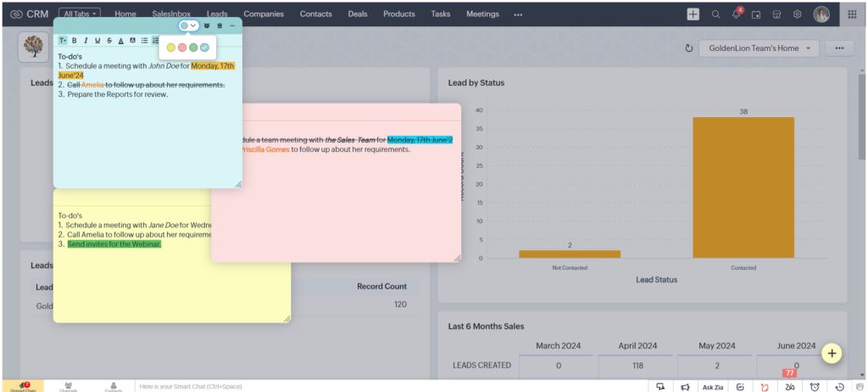Image resolution: width=868 pixels, height=392 pixels.
Task: Open the dashboard more options ellipsis button
Action: 840,48
